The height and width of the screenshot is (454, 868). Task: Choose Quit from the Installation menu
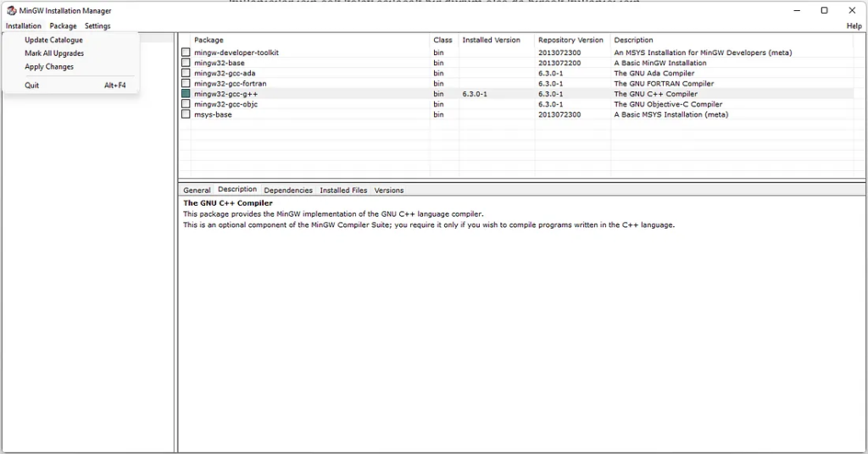(x=31, y=86)
